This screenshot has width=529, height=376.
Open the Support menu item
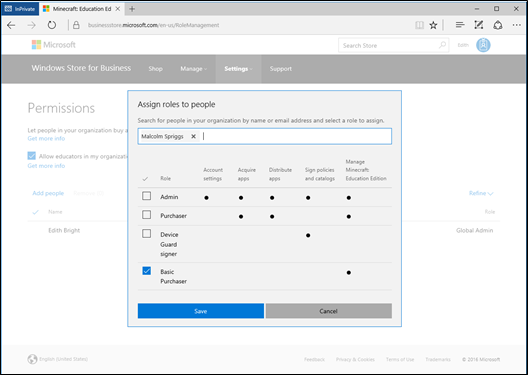[x=281, y=69]
